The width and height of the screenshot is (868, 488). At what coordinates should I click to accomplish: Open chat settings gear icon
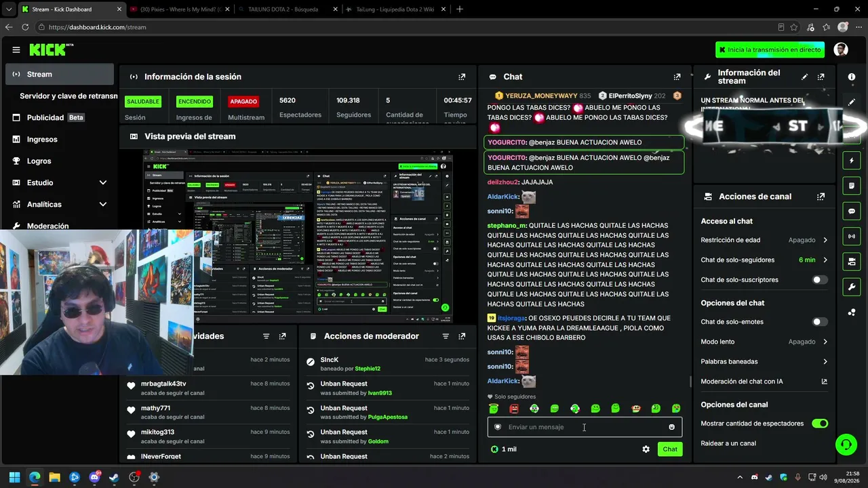point(646,449)
